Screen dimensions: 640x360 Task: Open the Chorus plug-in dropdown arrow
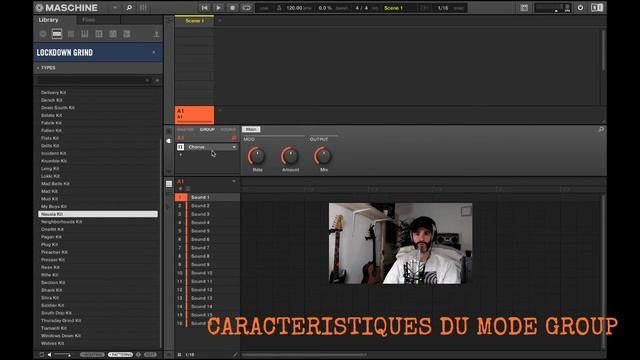234,147
